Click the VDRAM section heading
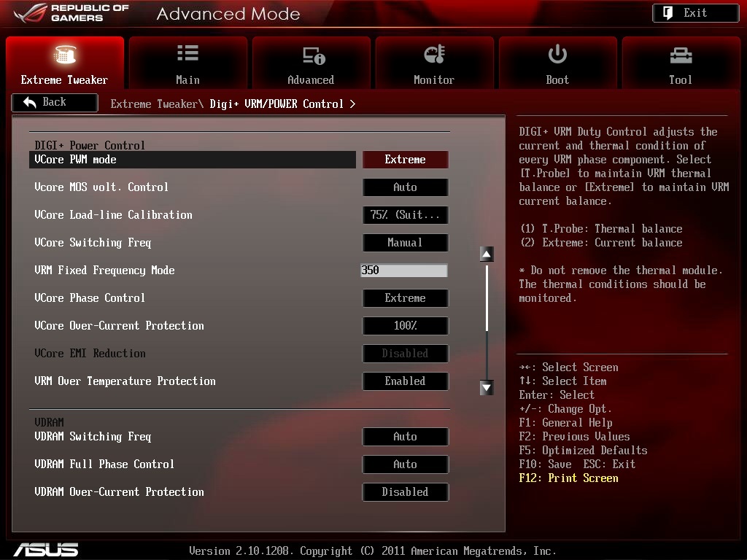Image resolution: width=747 pixels, height=560 pixels. pos(49,422)
